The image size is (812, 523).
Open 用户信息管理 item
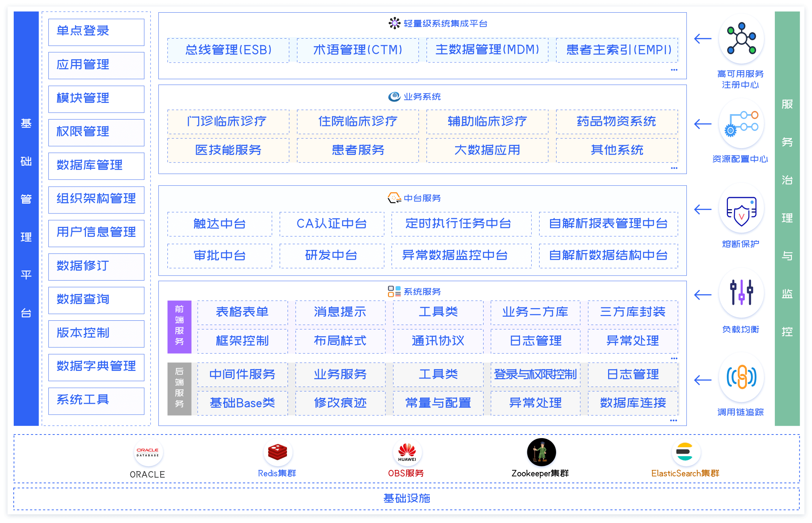pos(96,233)
